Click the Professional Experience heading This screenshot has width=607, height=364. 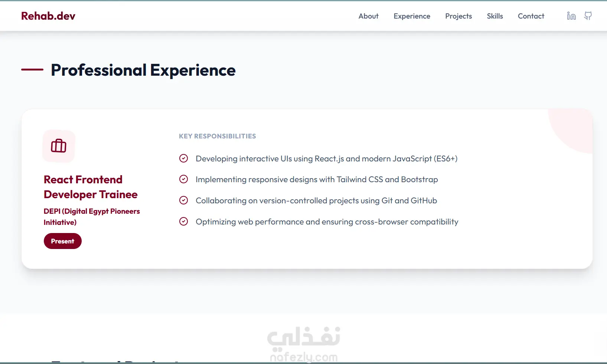[143, 70]
